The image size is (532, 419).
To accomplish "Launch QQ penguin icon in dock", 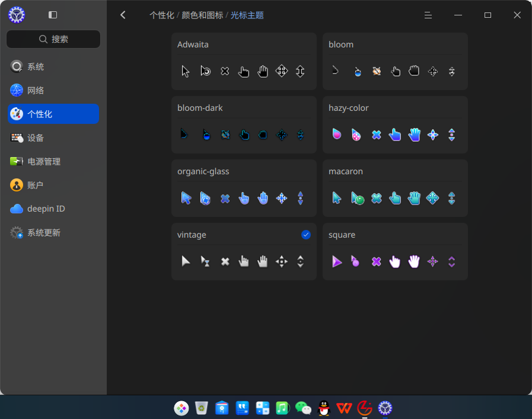I will (x=324, y=408).
